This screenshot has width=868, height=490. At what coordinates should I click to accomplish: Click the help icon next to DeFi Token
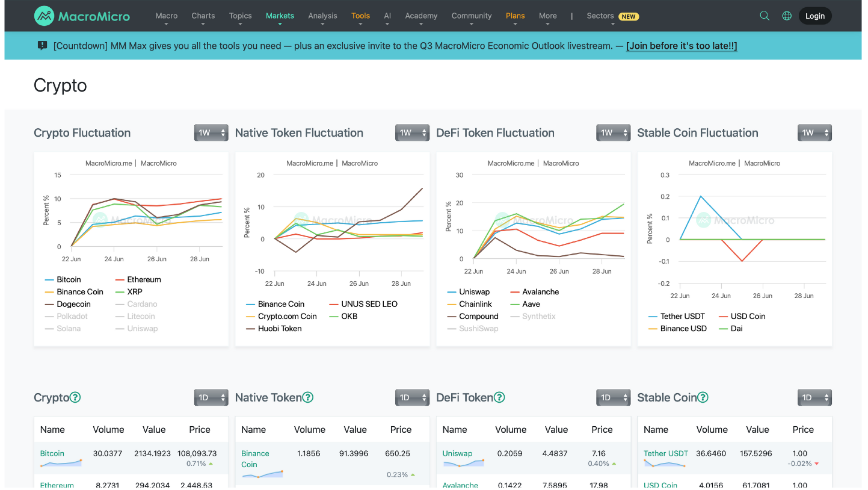coord(499,397)
